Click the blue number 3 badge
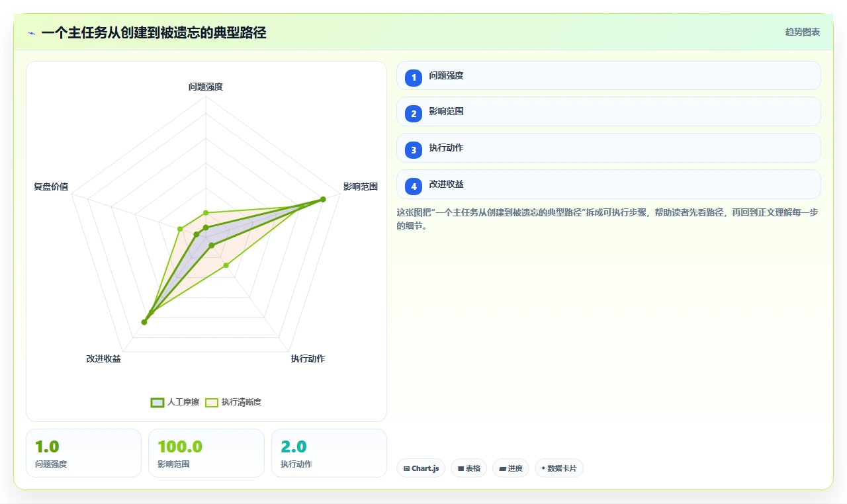The height and width of the screenshot is (504, 847). click(x=414, y=150)
